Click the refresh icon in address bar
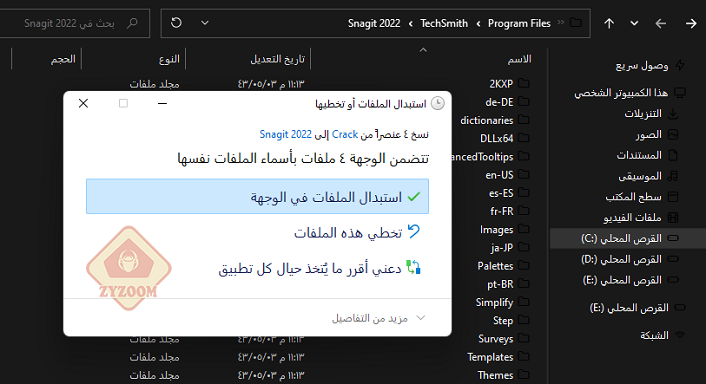 coord(176,23)
